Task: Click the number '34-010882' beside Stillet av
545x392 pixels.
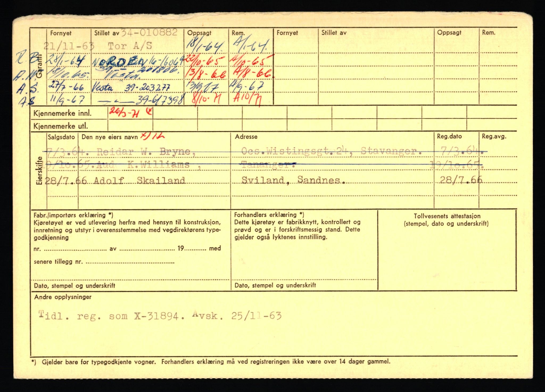Action: tap(149, 32)
